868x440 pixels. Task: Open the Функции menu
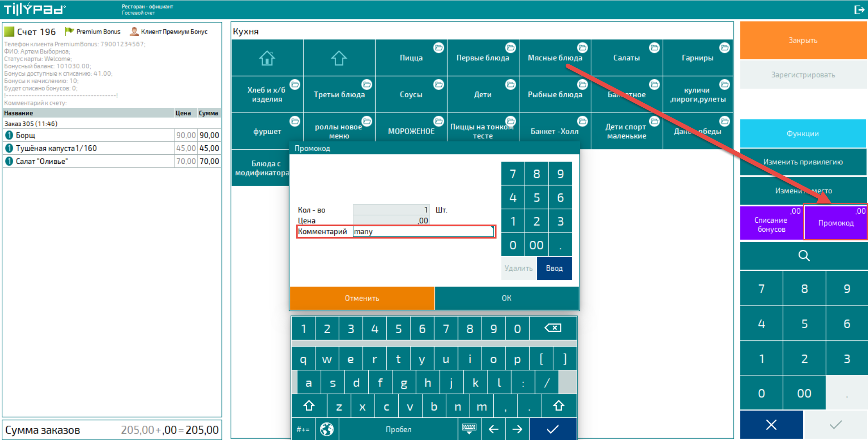[803, 134]
